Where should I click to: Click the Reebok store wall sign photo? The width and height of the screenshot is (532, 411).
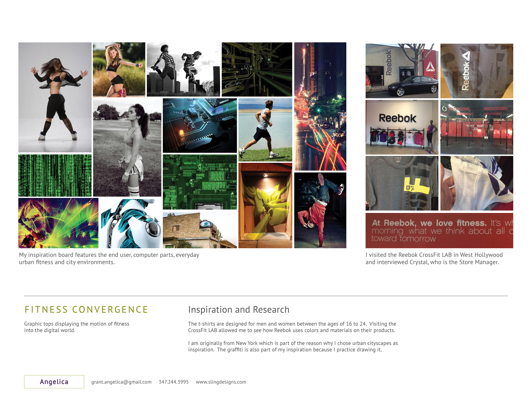click(x=402, y=127)
